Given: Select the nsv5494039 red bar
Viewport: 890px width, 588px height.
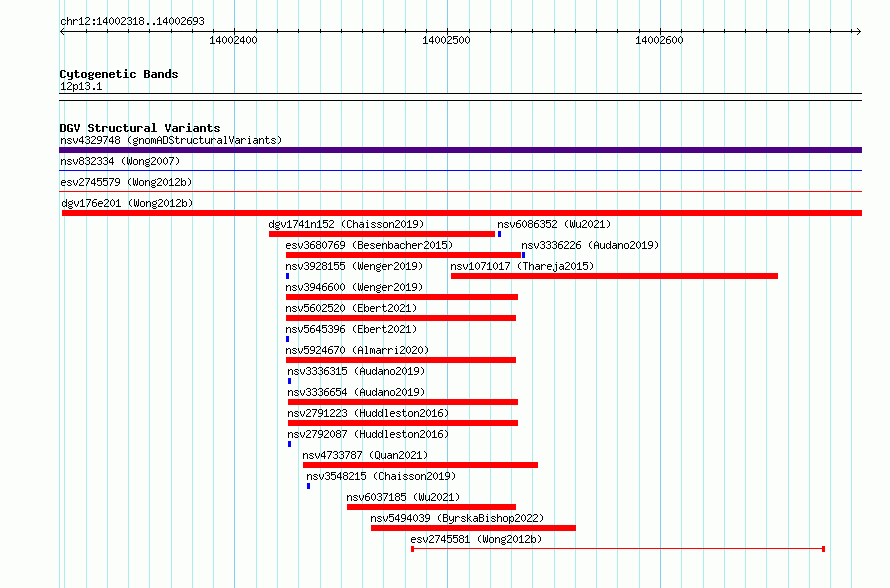Looking at the screenshot, I should (473, 528).
